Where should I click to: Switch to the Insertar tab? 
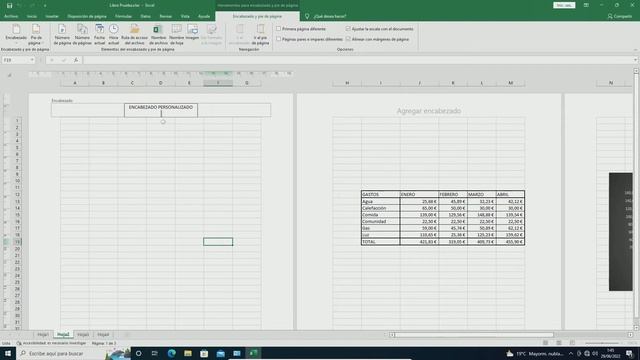tap(52, 16)
